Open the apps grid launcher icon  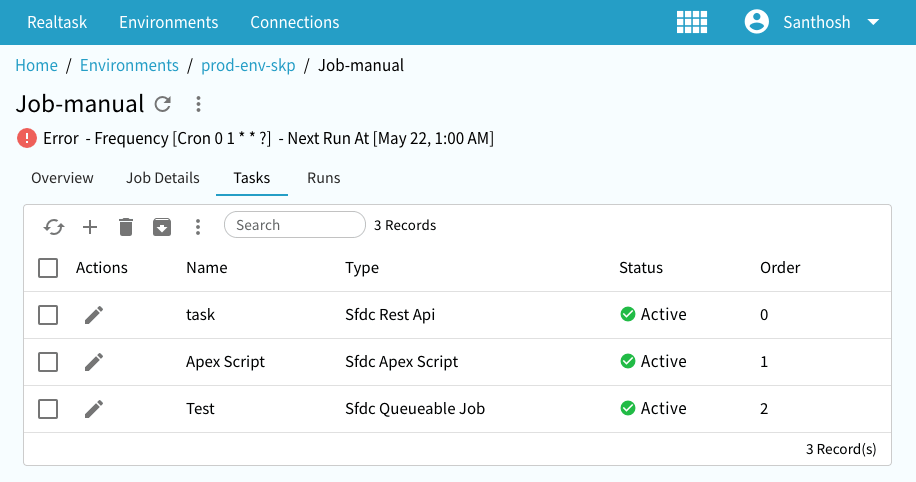(692, 22)
